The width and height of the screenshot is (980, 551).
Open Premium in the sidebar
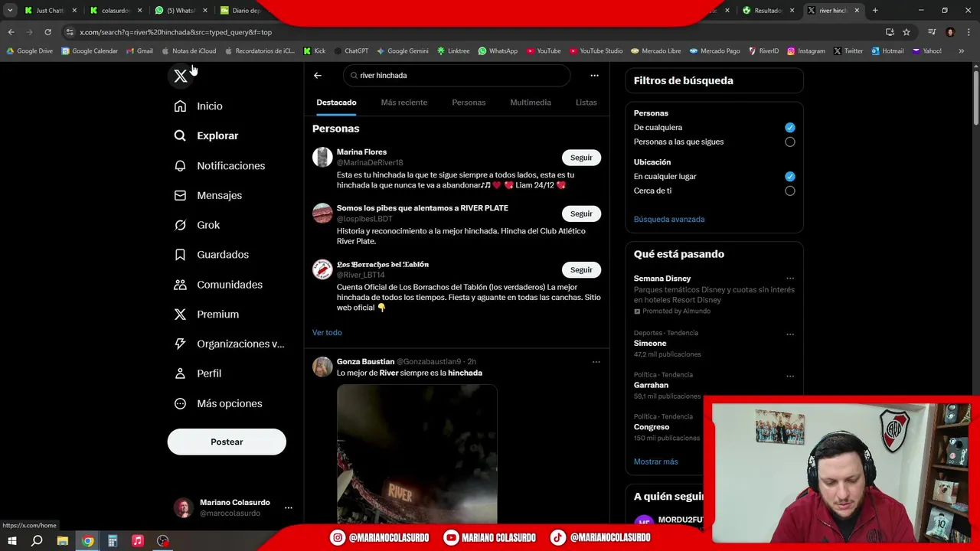207,315
